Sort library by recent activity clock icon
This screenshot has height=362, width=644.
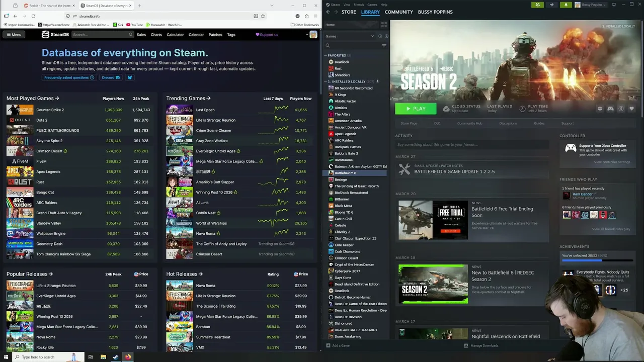pos(380,36)
